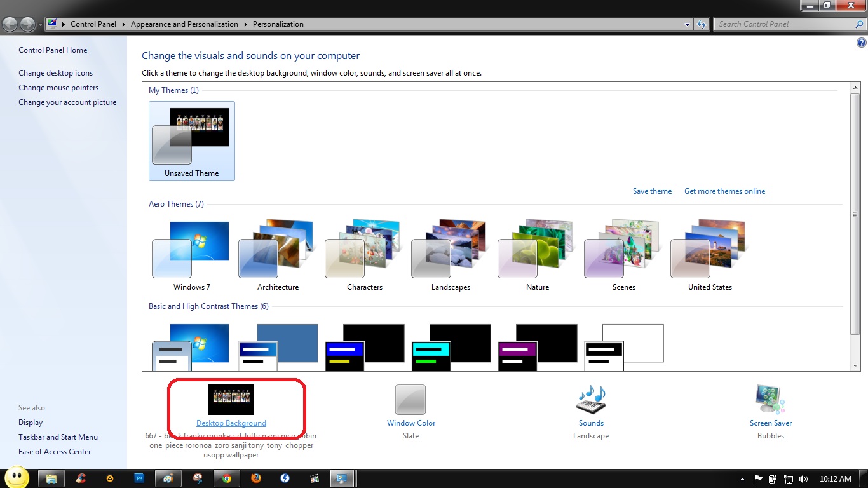Select the Windows 7 Basic theme
Screen dimensions: 868x488
coord(191,347)
